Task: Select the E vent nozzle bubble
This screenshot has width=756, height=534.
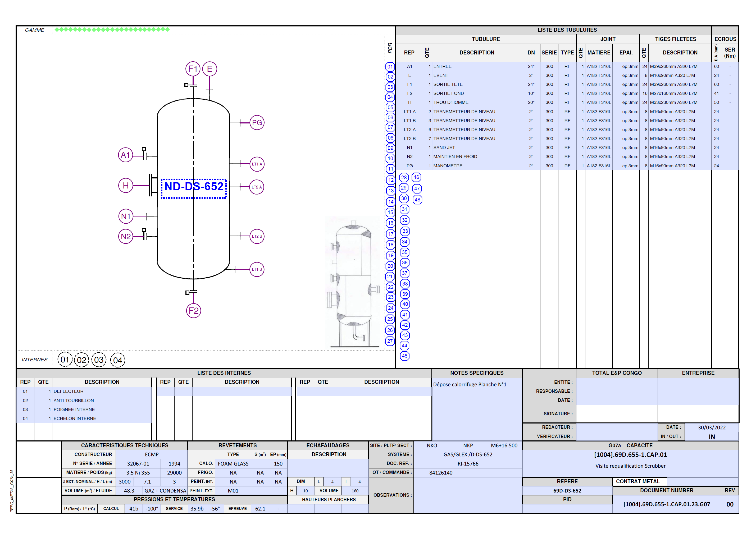Action: click(x=210, y=69)
